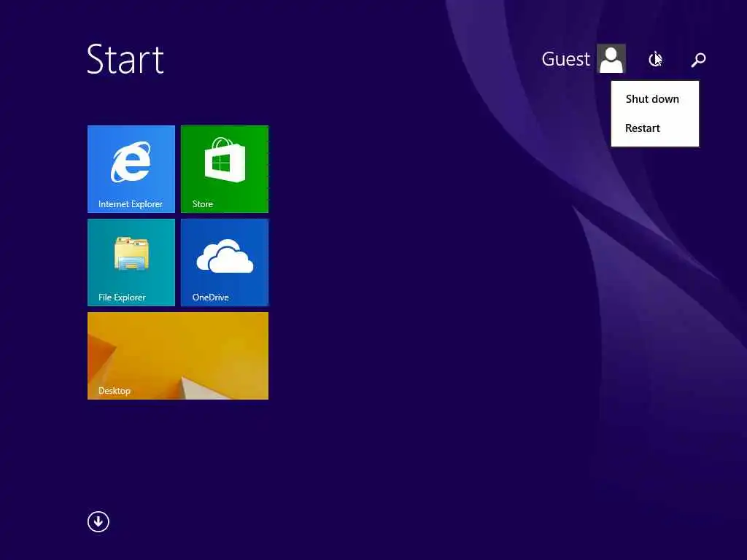The height and width of the screenshot is (560, 747).
Task: Select Shut down from power menu
Action: click(x=655, y=99)
